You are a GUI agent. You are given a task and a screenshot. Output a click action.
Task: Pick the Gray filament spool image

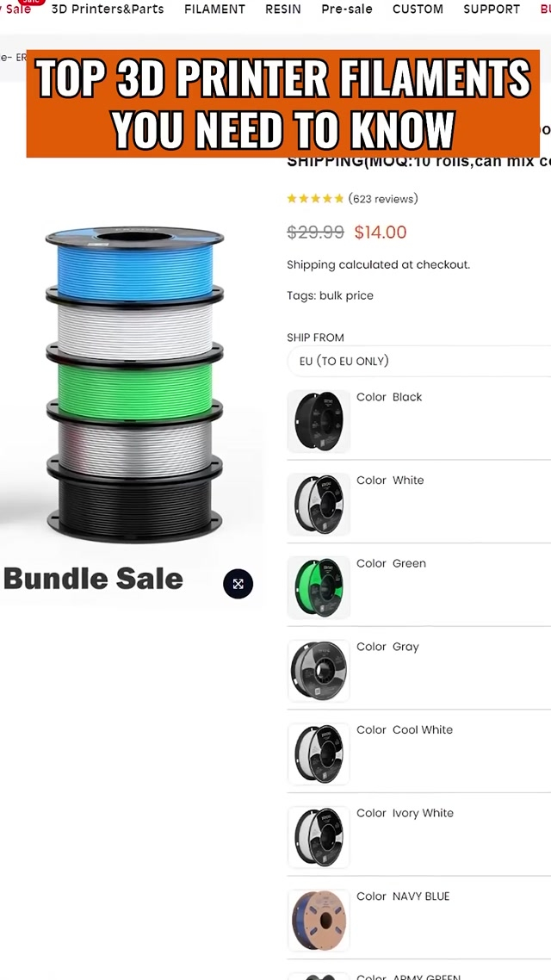pos(319,671)
